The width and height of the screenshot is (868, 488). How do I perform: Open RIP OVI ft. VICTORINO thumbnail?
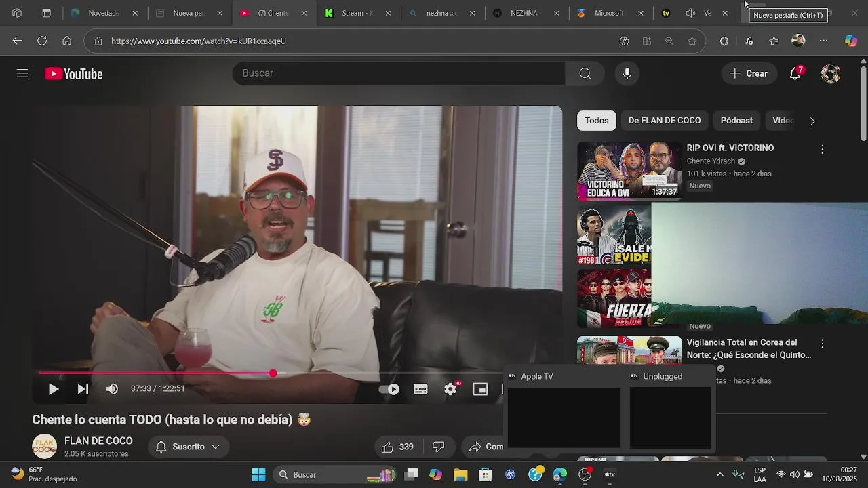[629, 171]
